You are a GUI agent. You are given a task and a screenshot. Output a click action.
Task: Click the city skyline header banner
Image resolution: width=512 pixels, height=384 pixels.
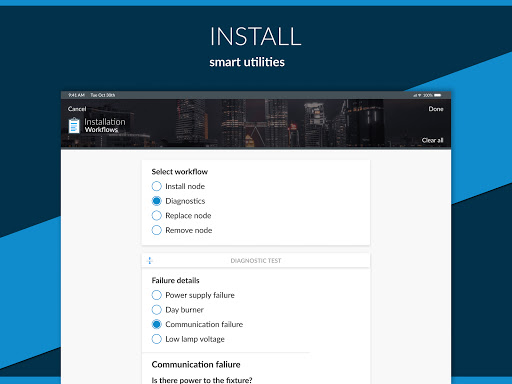[x=256, y=123]
